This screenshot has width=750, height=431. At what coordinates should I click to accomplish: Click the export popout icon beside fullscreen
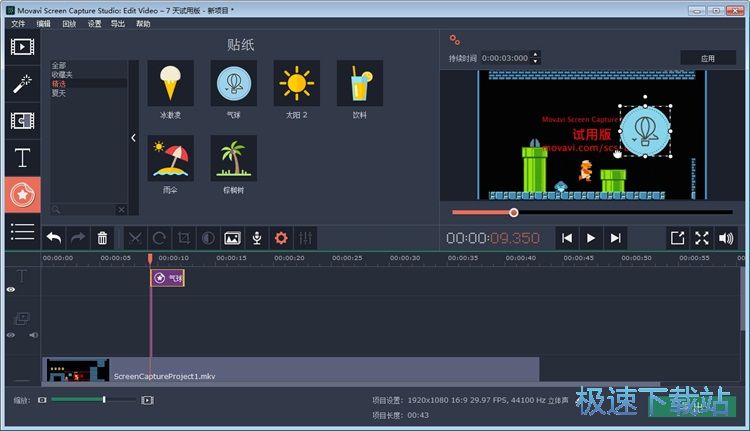tap(677, 238)
